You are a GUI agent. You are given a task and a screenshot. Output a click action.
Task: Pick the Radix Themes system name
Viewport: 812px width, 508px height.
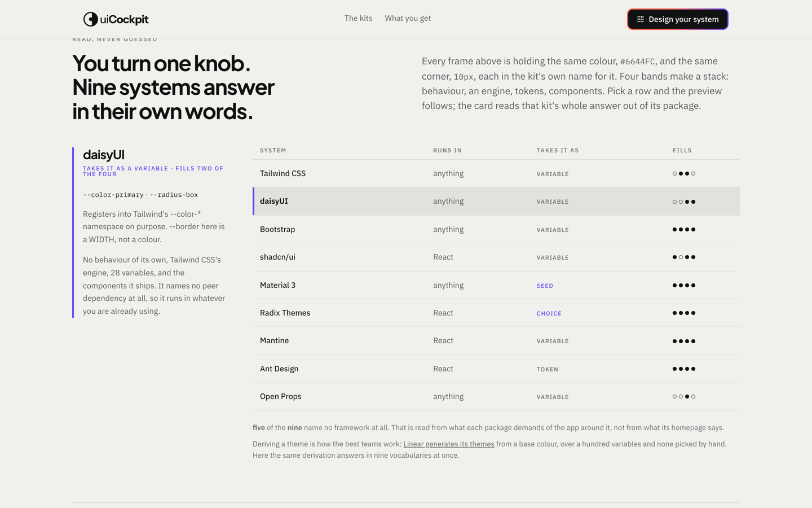coord(285,313)
